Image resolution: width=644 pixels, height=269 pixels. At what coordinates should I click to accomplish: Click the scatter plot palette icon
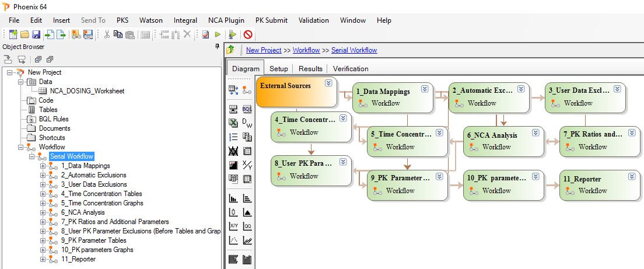233,240
